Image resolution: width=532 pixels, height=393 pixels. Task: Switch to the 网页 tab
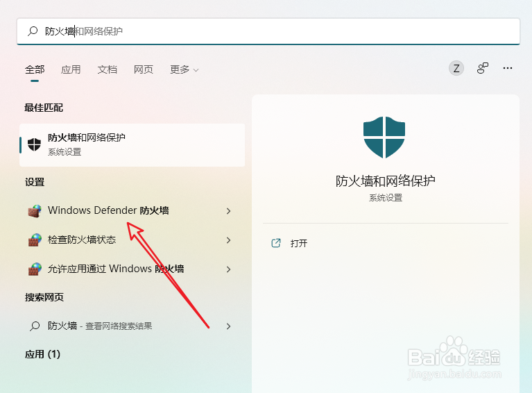143,69
